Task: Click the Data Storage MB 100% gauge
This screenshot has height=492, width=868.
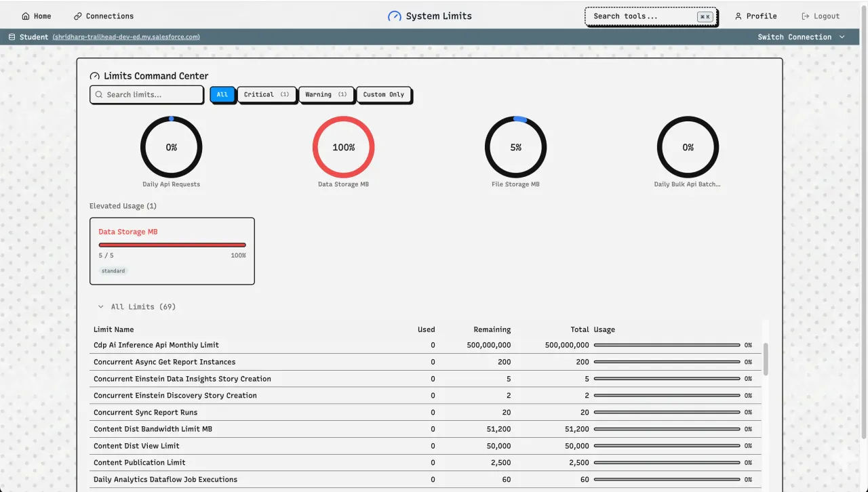Action: pyautogui.click(x=344, y=147)
